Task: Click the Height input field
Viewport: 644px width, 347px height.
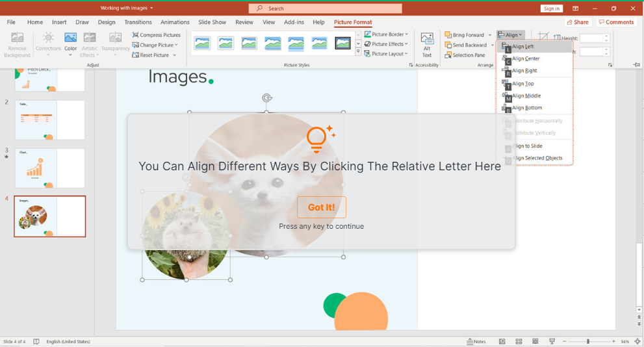Action: (x=591, y=38)
